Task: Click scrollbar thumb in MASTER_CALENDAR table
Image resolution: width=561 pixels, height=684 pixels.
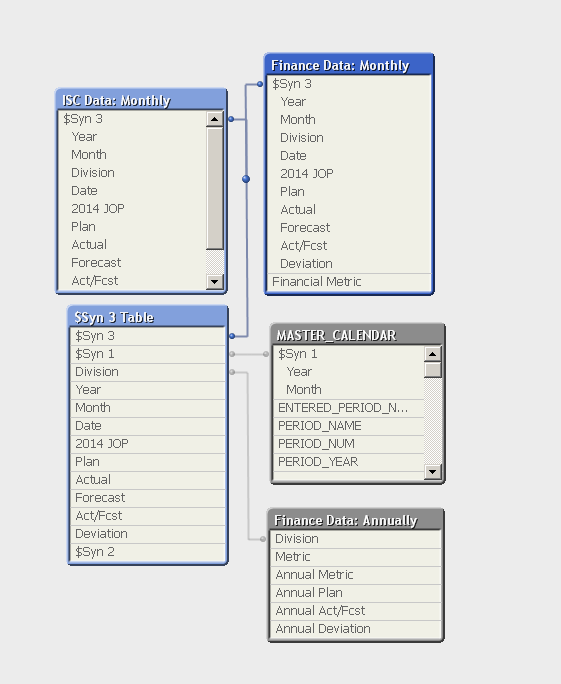Action: click(432, 370)
